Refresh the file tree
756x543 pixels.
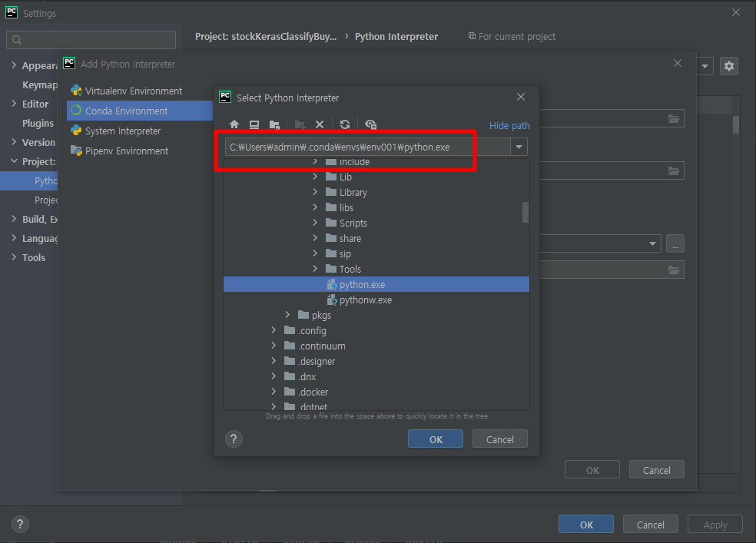click(x=345, y=124)
